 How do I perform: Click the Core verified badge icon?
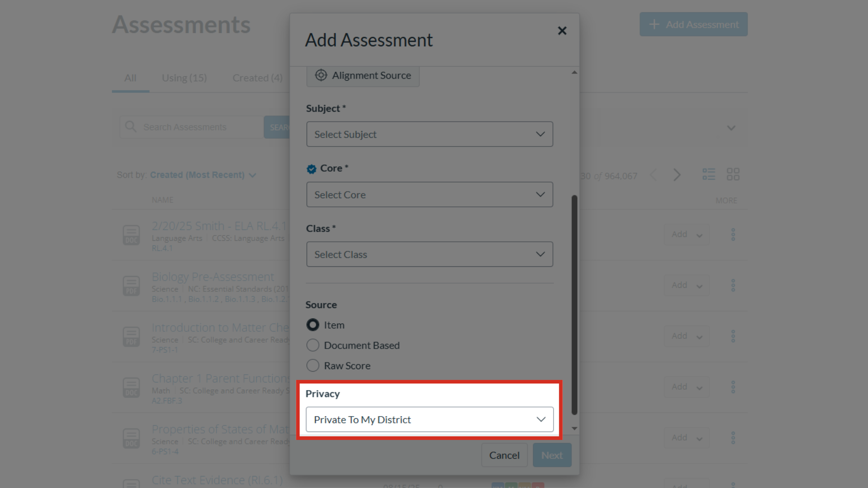tap(311, 169)
